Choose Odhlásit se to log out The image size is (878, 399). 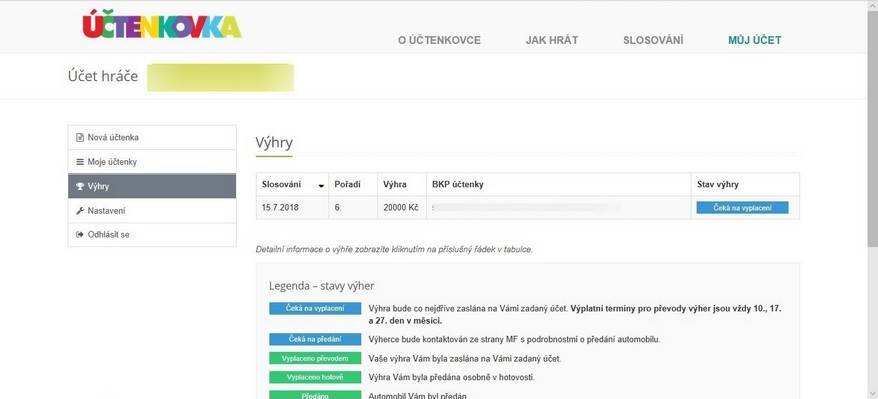pos(152,234)
